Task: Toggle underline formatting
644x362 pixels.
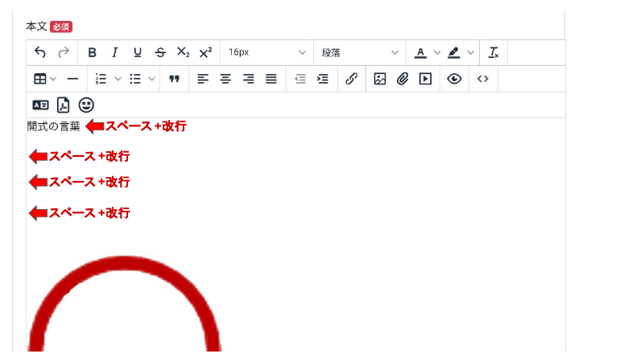Action: click(x=137, y=52)
